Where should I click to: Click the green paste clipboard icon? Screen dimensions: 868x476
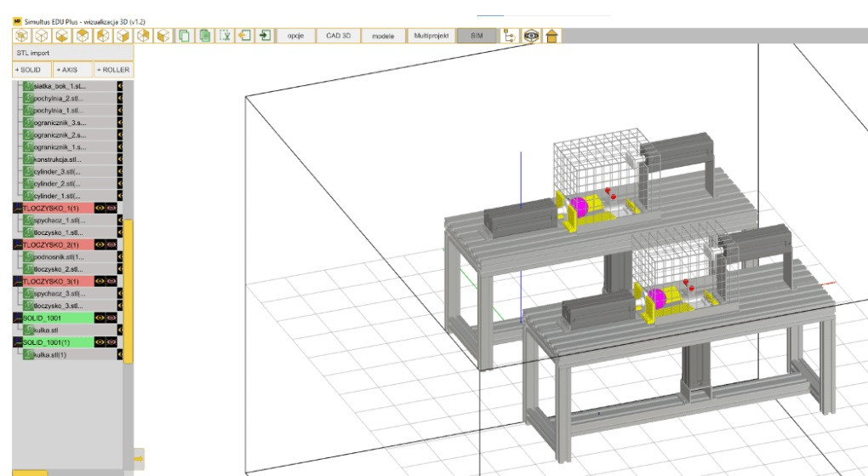[204, 36]
